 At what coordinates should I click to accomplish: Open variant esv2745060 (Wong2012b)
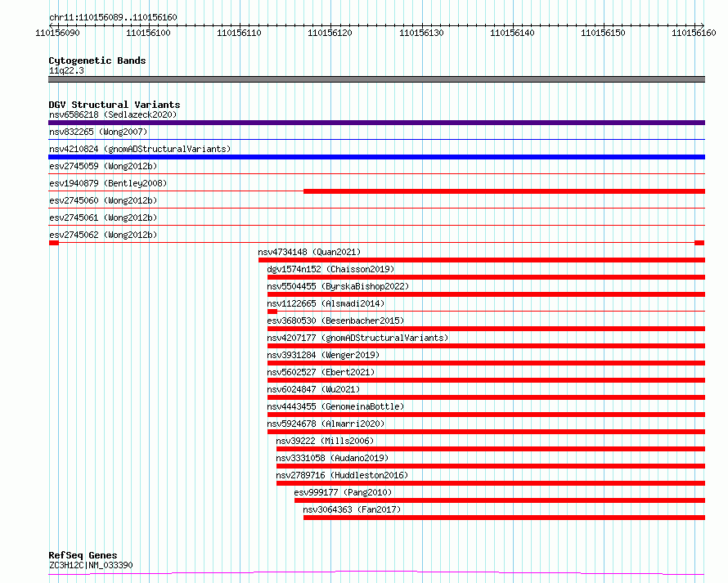pyautogui.click(x=103, y=200)
